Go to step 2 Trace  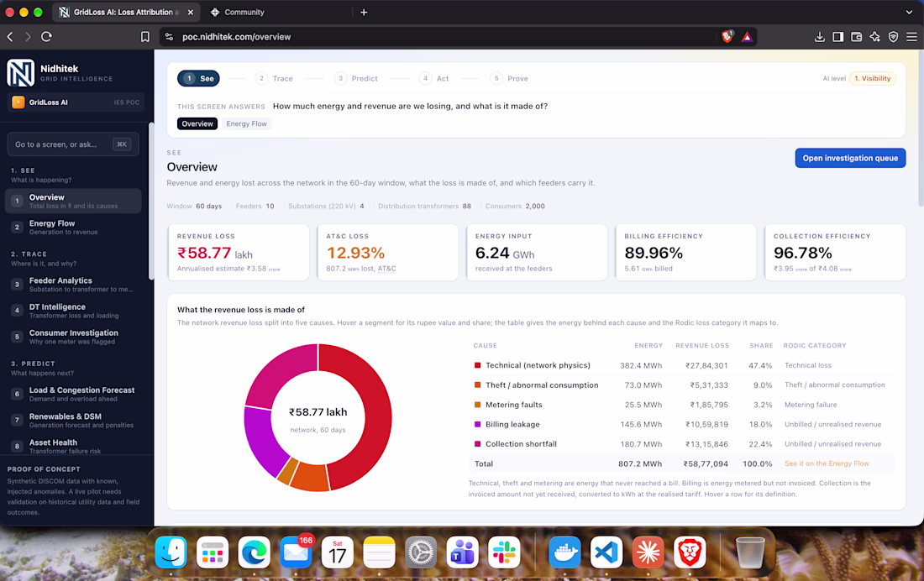(274, 78)
